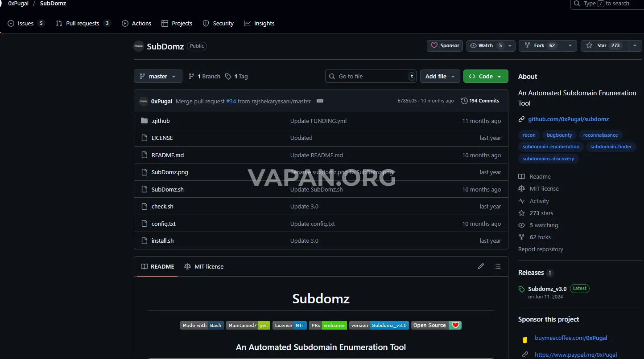The height and width of the screenshot is (359, 644).
Task: Switch to the Actions tab
Action: pos(136,23)
